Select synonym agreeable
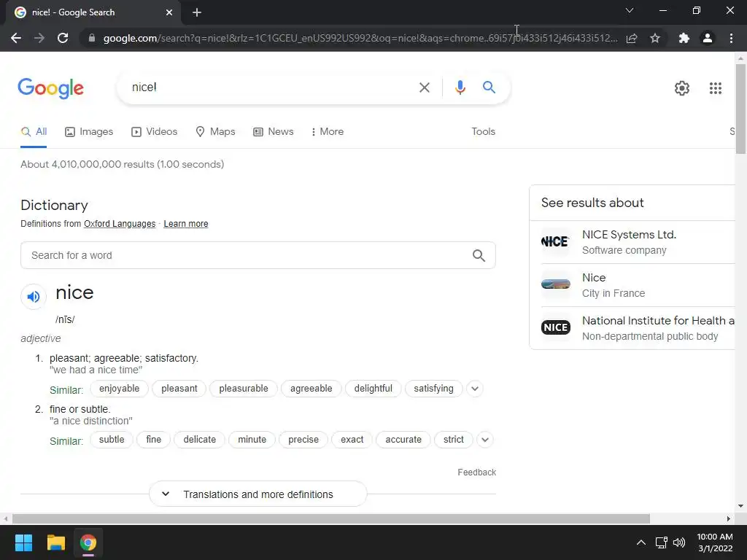 311,389
